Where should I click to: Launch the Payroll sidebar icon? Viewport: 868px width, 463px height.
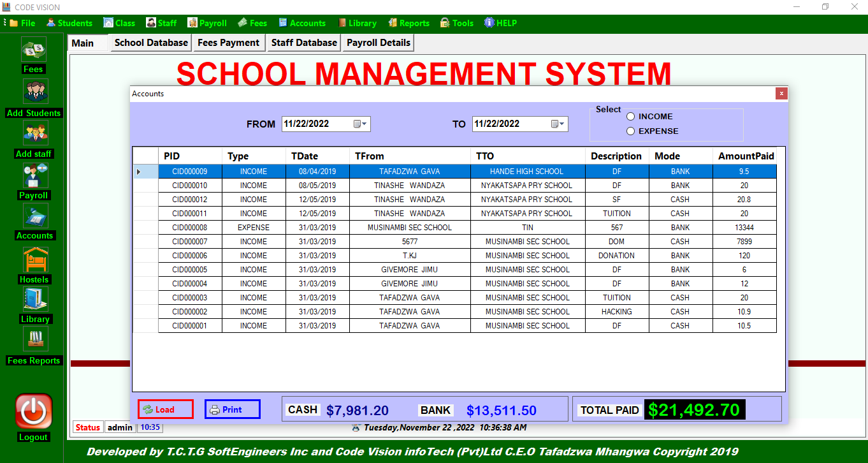pos(35,175)
